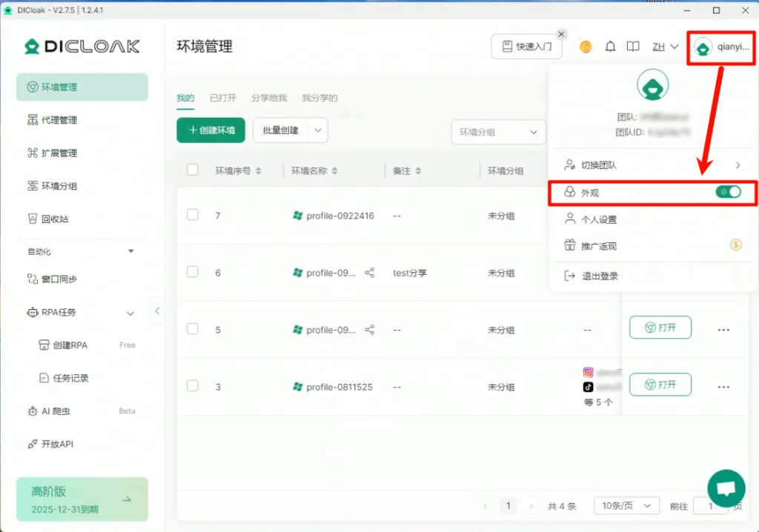Click share icon next to test分享 profile
Screen dimensions: 759x532
click(370, 273)
